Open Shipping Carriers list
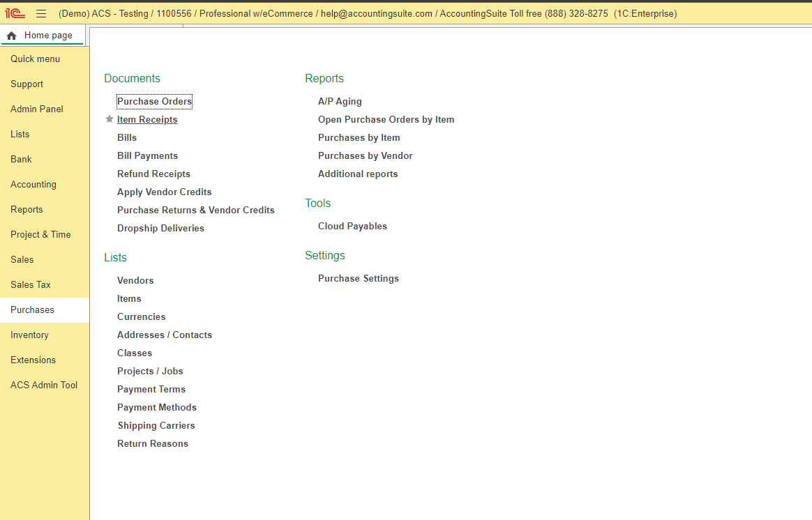 coord(156,425)
